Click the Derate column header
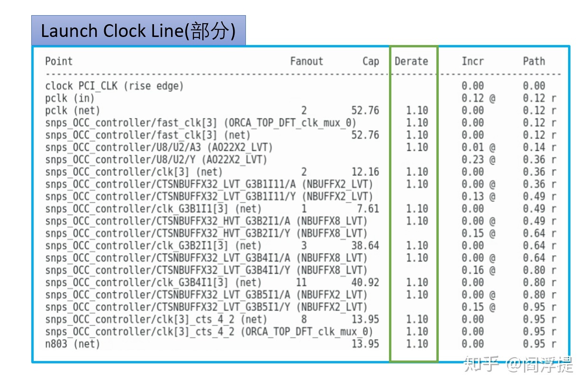 click(x=411, y=61)
